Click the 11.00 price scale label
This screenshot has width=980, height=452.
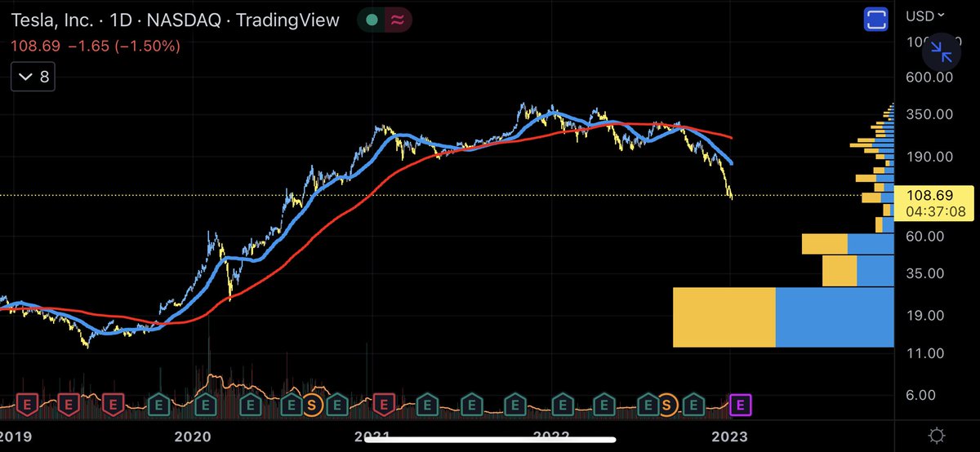pyautogui.click(x=926, y=353)
